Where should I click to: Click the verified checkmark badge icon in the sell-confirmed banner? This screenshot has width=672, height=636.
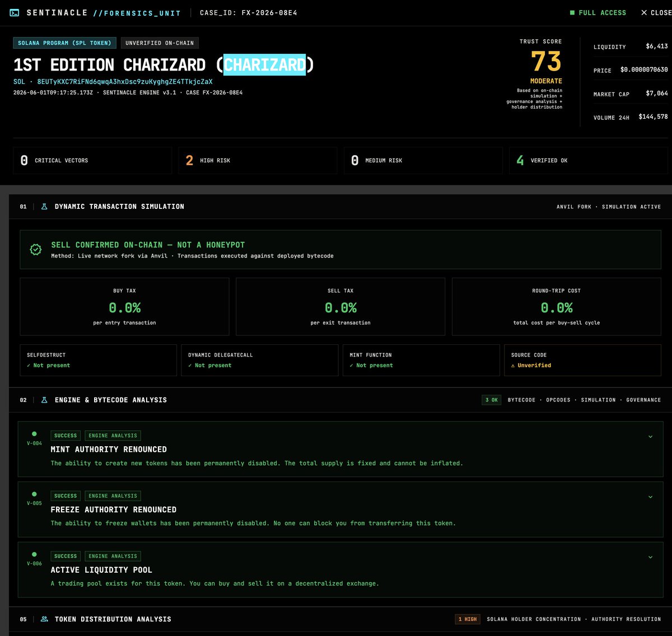coord(36,250)
